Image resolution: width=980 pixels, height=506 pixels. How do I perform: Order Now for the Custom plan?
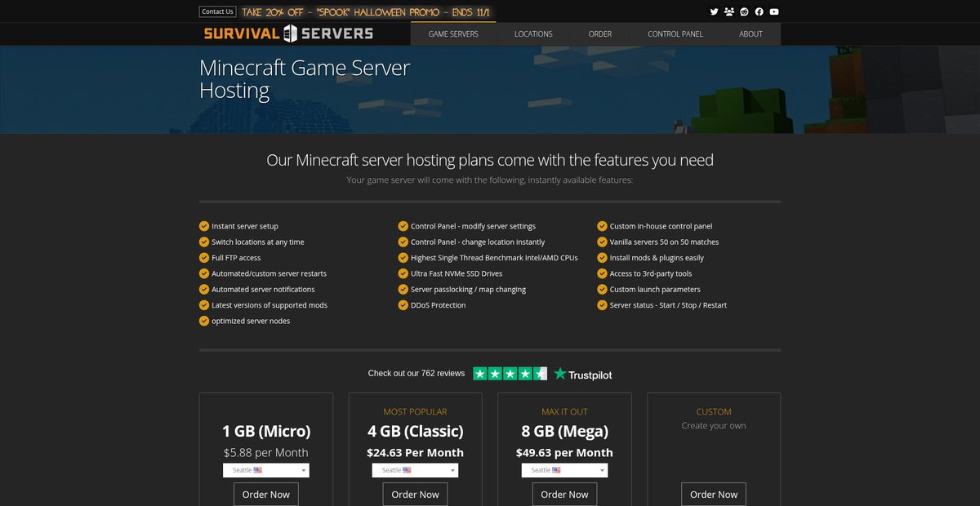714,495
